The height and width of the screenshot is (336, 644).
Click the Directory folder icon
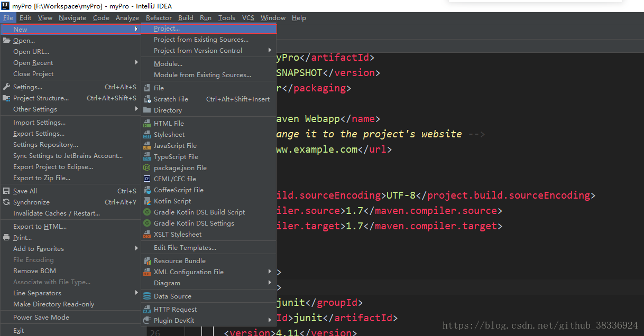click(147, 110)
